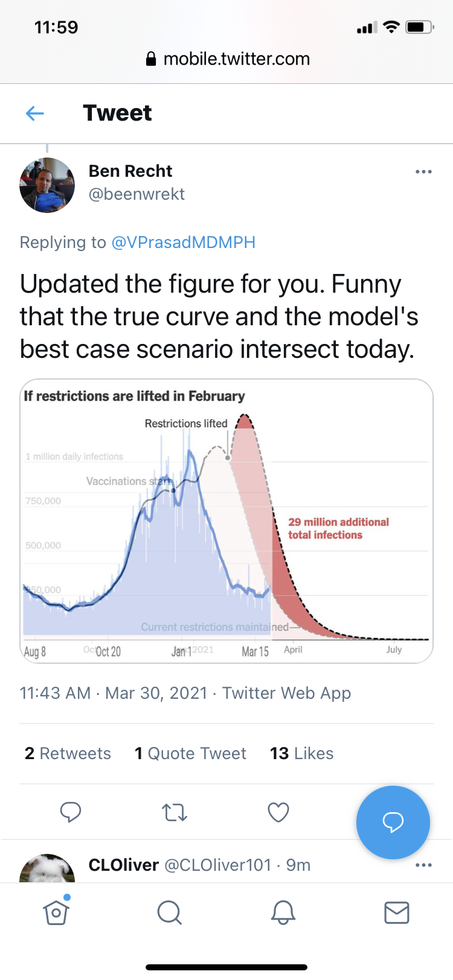View the 13 Likes list
Image resolution: width=453 pixels, height=980 pixels.
point(301,753)
